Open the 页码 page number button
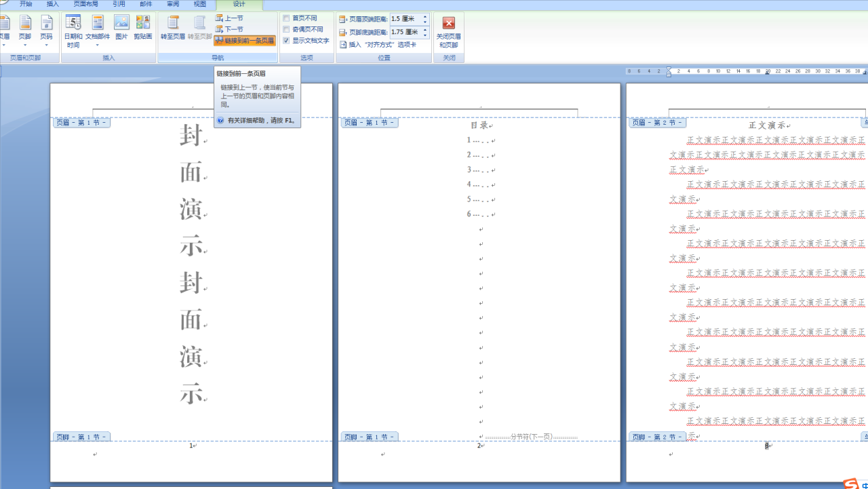This screenshot has width=868, height=489. 46,31
